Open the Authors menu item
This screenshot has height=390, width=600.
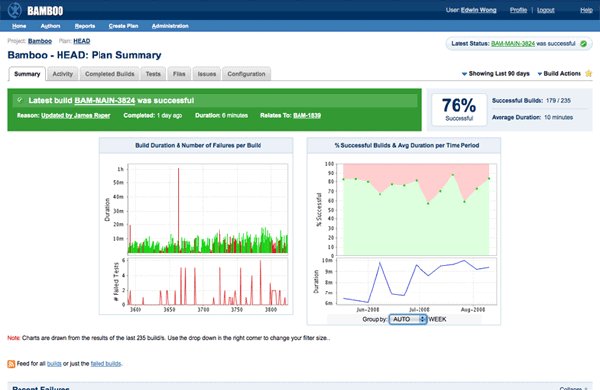[x=51, y=26]
